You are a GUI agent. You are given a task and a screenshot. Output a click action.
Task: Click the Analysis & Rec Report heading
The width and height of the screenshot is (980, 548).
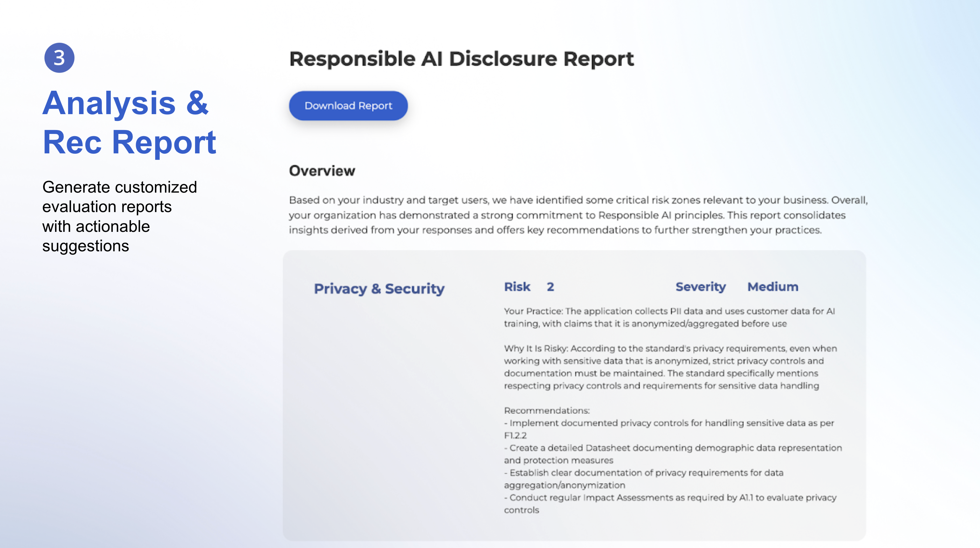tap(129, 123)
